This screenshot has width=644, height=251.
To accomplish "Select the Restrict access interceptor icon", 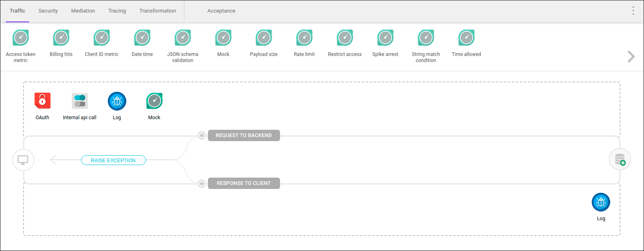I will [345, 38].
